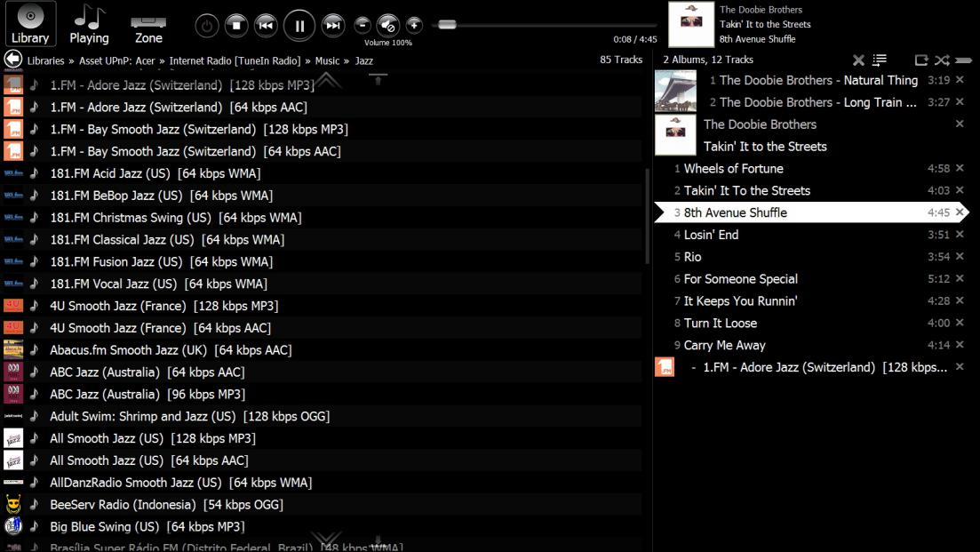
Task: Click the power button icon
Action: pos(207,26)
